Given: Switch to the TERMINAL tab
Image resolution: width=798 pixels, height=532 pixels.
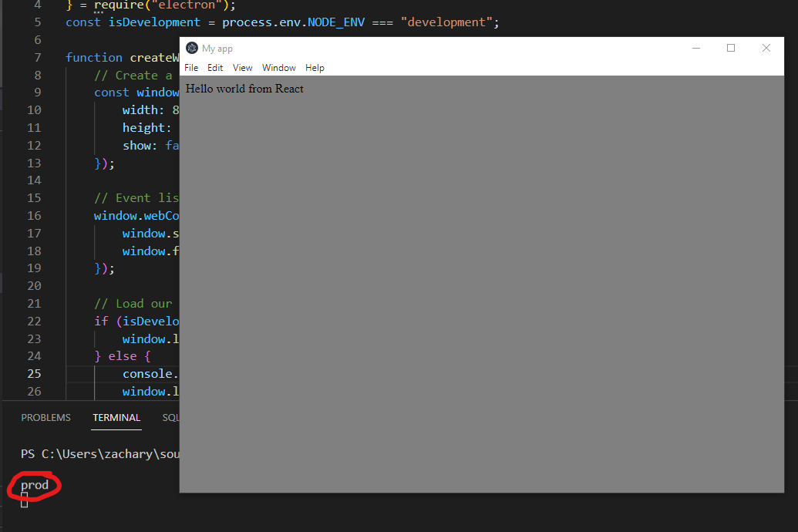Looking at the screenshot, I should click(x=116, y=417).
